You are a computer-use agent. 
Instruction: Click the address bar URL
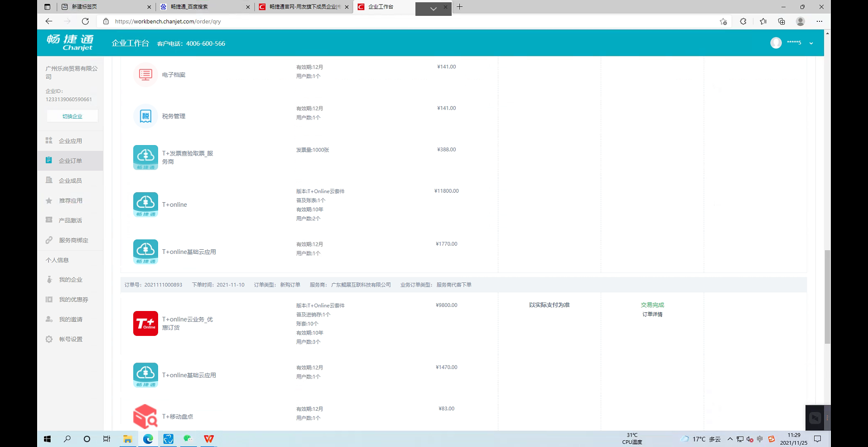[x=168, y=21]
